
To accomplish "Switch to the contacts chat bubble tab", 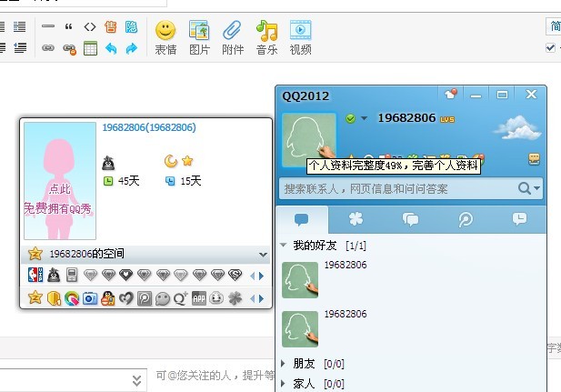I will 302,219.
